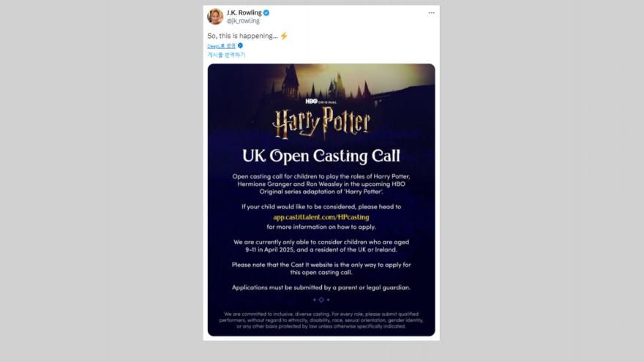
Task: Click the diamond divider ornament in the poster
Action: 321,299
